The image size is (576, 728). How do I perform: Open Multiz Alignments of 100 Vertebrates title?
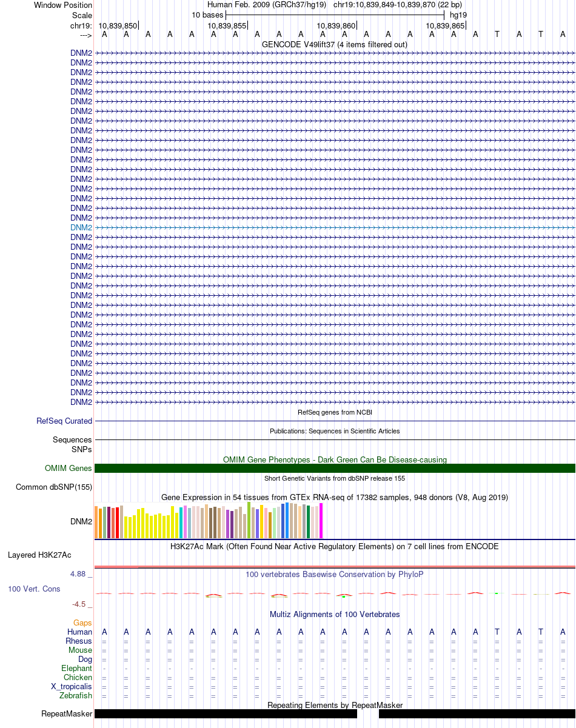pyautogui.click(x=335, y=614)
